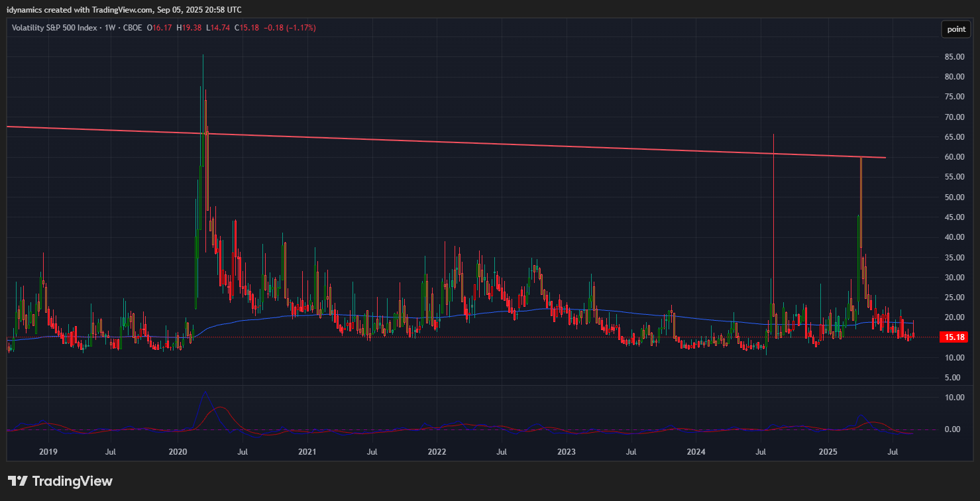Click the 80.00 price scale label
The width and height of the screenshot is (980, 501).
954,77
